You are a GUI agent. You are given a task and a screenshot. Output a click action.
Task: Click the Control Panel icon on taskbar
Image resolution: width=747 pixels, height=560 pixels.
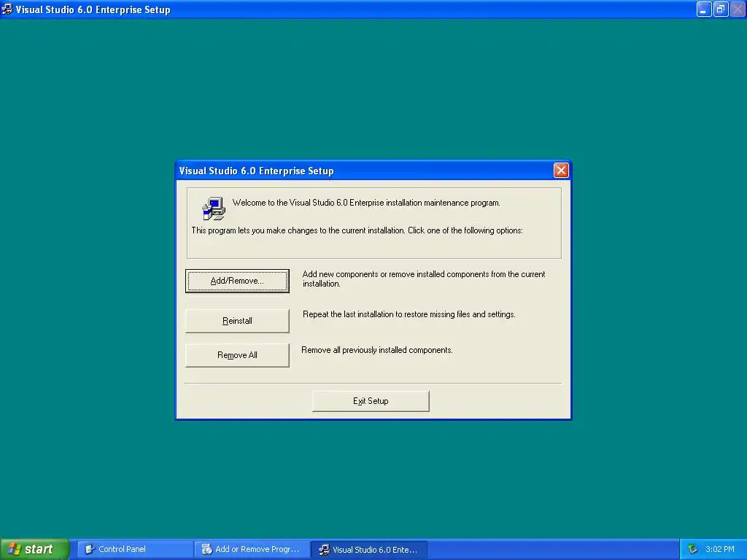click(x=89, y=549)
